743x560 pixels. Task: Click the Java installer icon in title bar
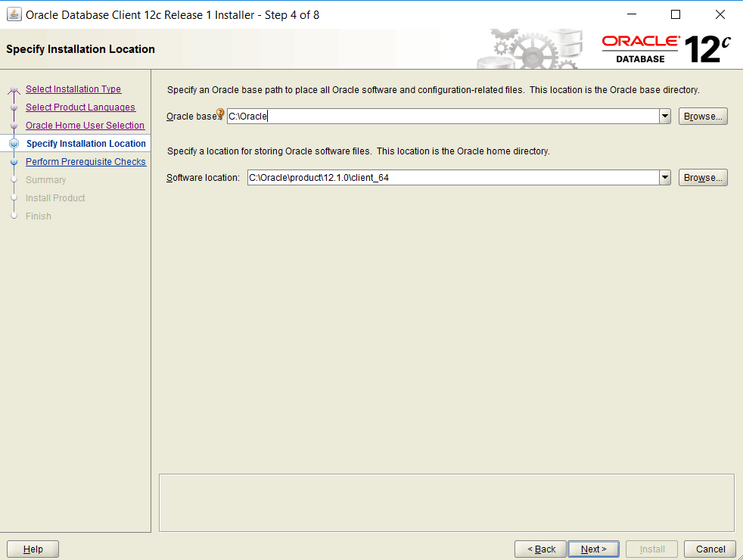click(14, 14)
